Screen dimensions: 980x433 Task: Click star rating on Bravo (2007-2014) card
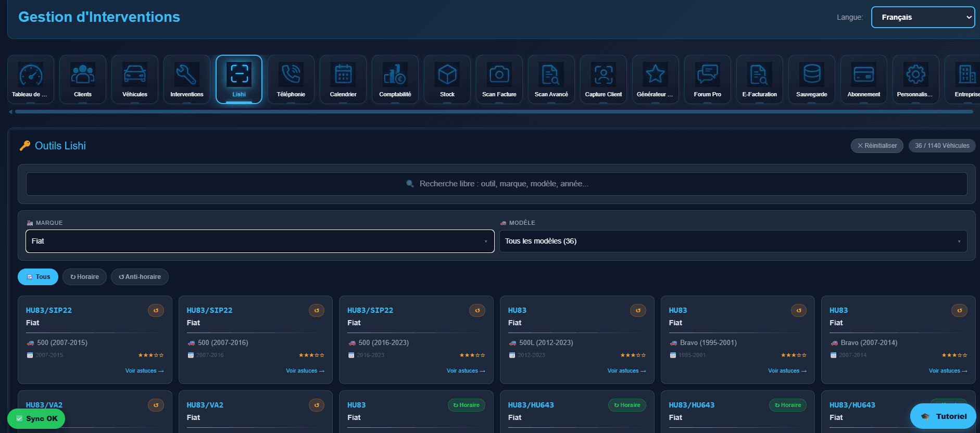tap(954, 355)
